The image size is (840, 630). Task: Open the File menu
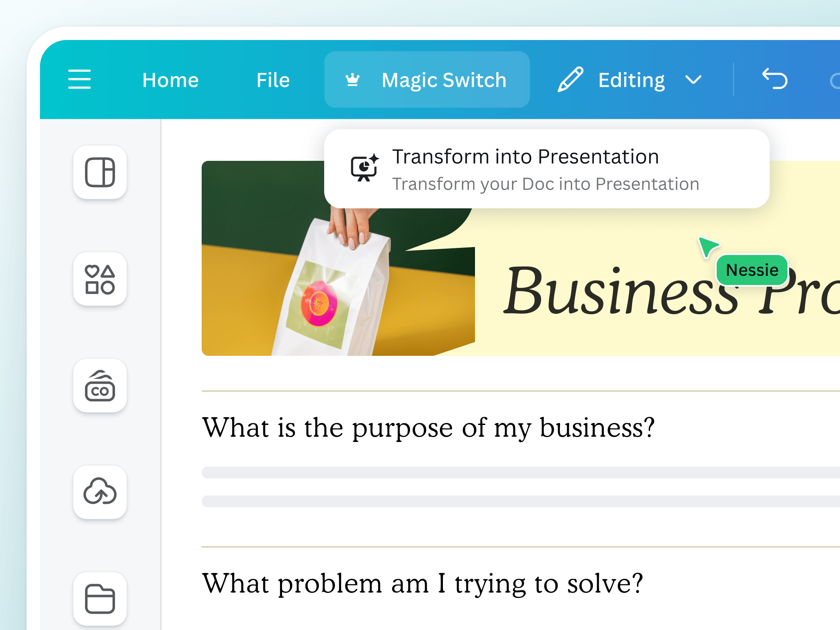click(x=273, y=80)
